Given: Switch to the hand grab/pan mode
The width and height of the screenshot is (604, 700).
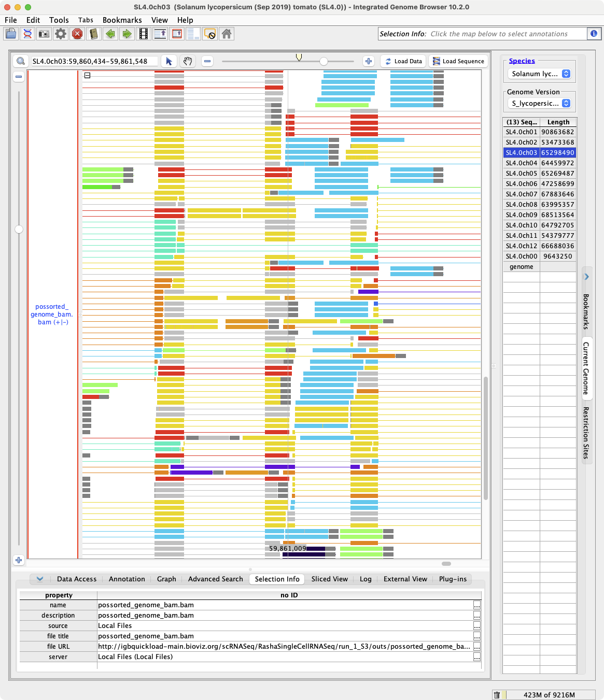Looking at the screenshot, I should pos(188,61).
